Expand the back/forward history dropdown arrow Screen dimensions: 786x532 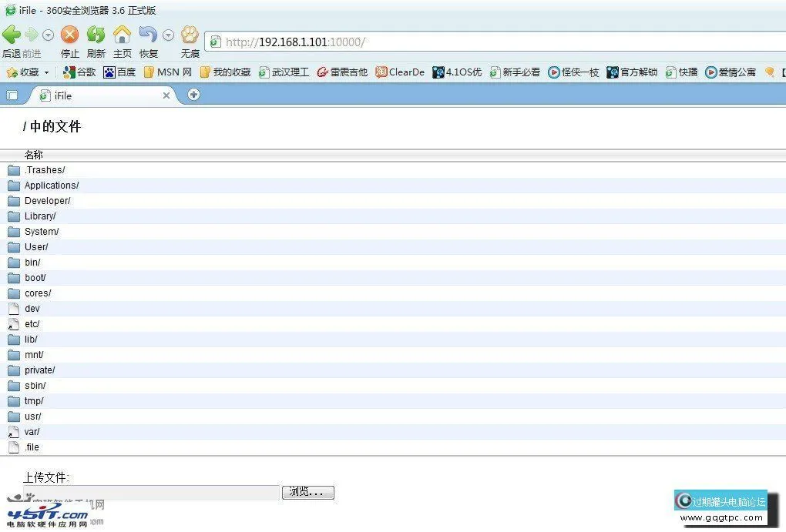coord(49,35)
